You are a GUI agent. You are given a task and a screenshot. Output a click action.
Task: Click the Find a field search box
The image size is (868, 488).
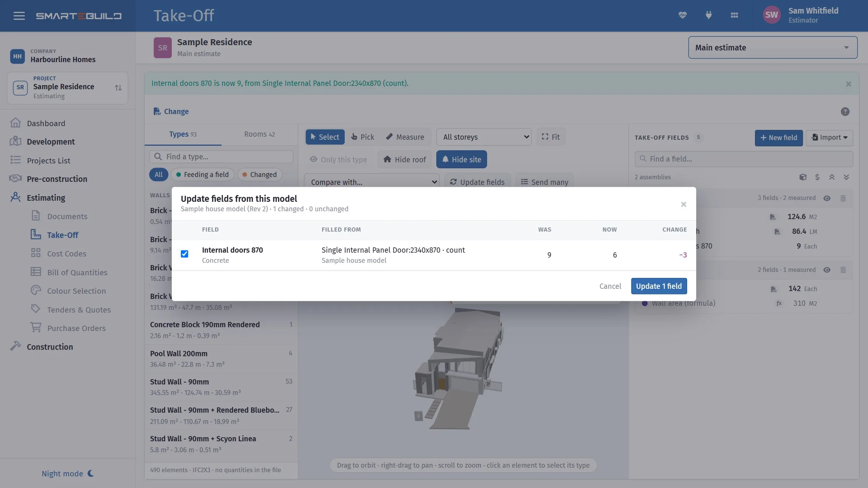coord(743,159)
